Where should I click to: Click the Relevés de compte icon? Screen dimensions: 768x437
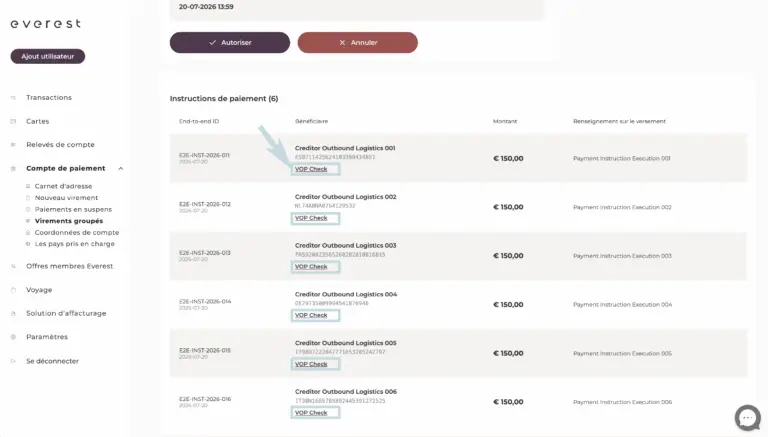(13, 145)
